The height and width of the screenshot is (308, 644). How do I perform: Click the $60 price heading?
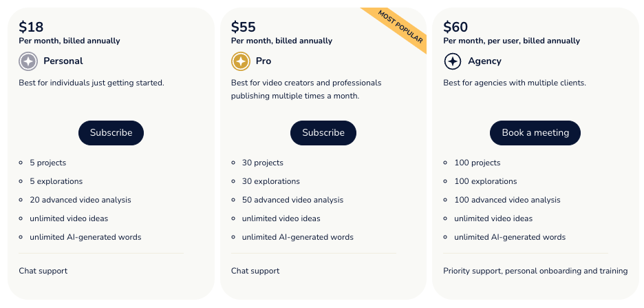click(455, 27)
